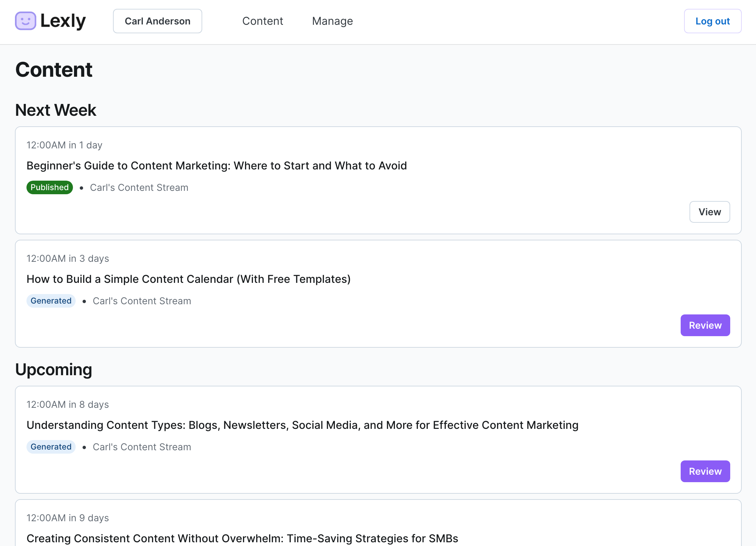
Task: Open Creating Consistent Content Without Overwhelm title
Action: click(242, 539)
